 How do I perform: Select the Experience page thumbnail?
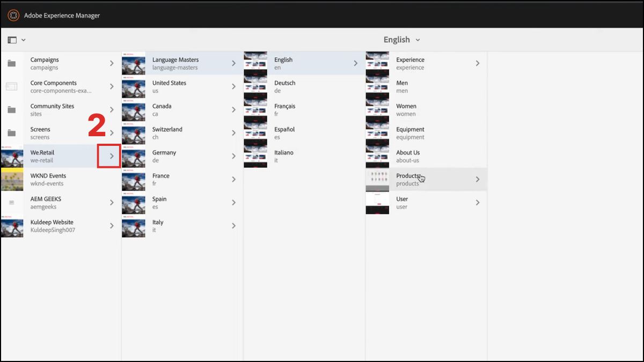click(x=377, y=63)
